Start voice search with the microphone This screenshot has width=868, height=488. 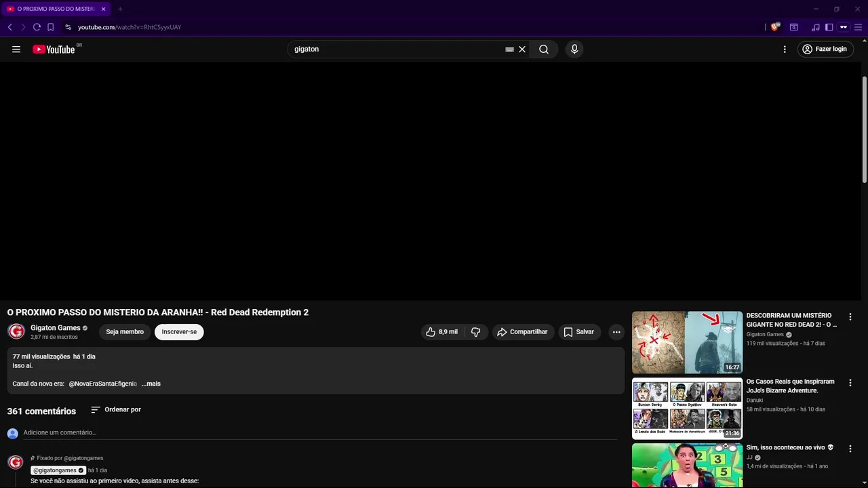click(574, 49)
